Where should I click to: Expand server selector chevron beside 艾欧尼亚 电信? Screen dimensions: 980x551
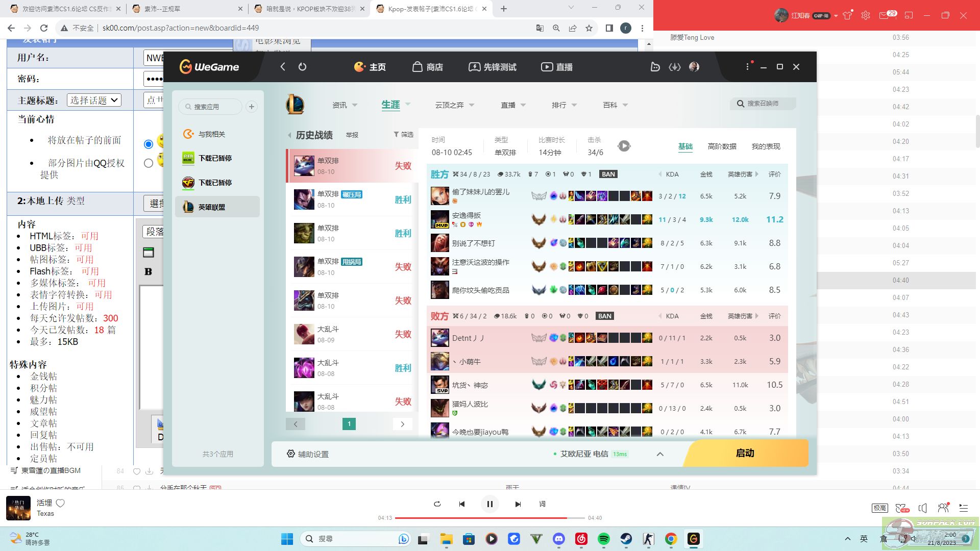(x=660, y=454)
